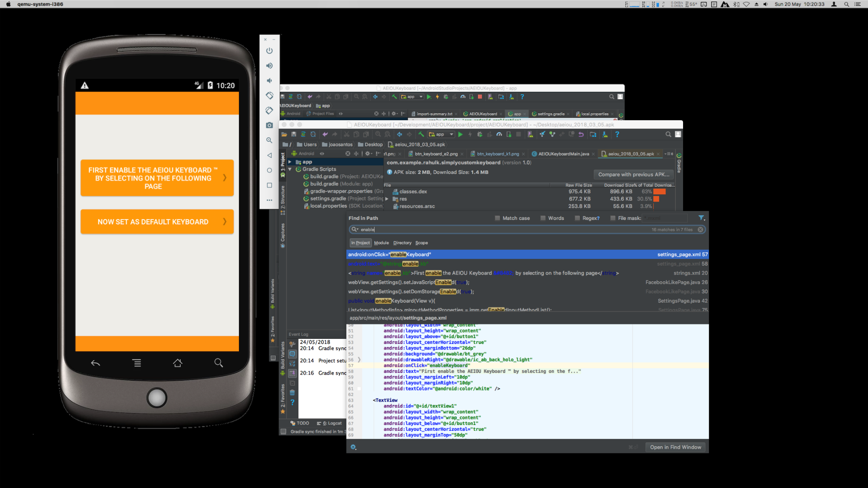Open the app run configuration dropdown

pyautogui.click(x=441, y=134)
